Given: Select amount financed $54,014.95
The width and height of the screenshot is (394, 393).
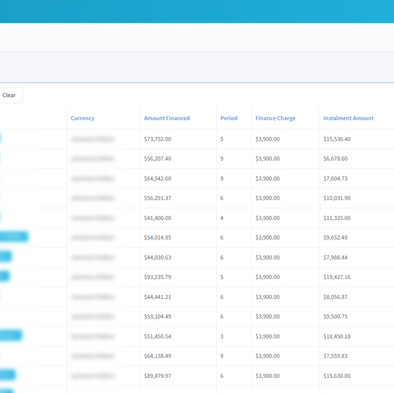Looking at the screenshot, I should [157, 238].
